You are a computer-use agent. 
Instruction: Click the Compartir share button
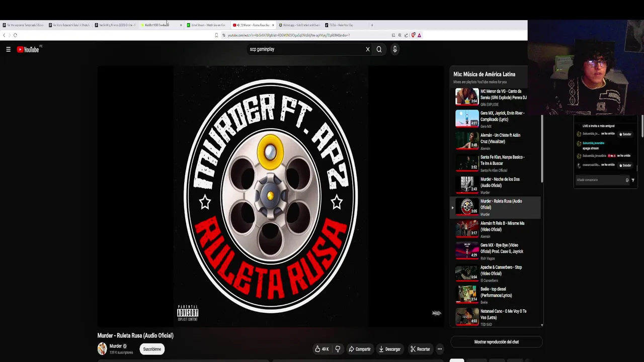click(359, 349)
